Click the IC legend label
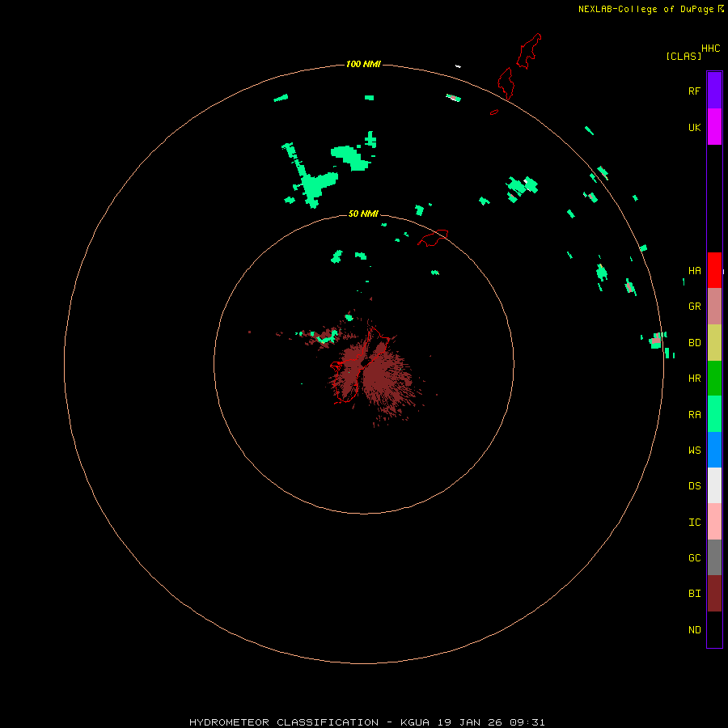728x728 pixels. [x=694, y=523]
